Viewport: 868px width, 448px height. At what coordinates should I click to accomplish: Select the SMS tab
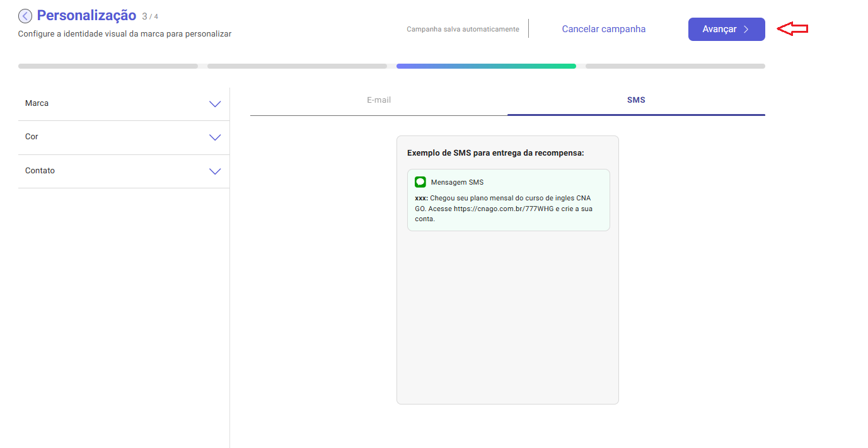point(636,100)
